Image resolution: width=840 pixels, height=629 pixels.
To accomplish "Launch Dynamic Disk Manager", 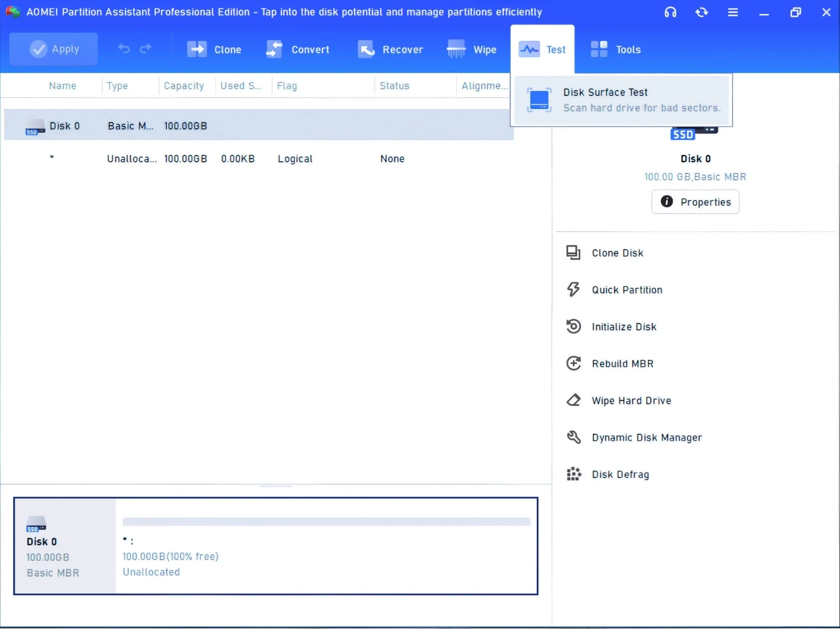I will click(646, 437).
